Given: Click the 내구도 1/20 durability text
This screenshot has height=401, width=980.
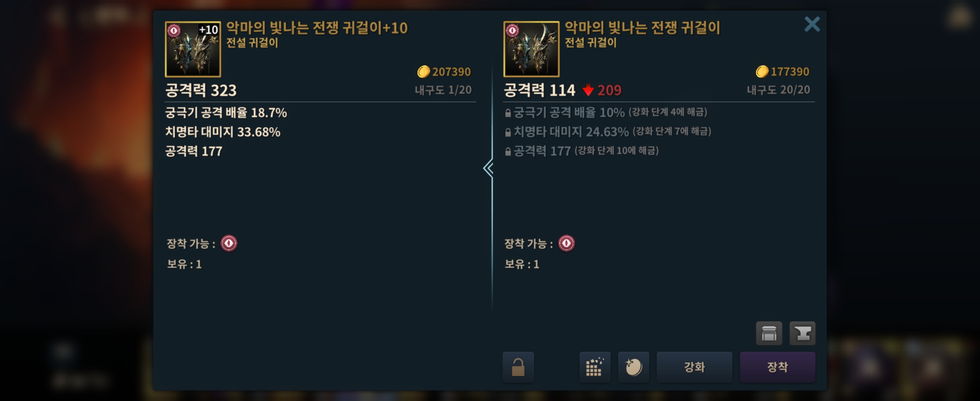Looking at the screenshot, I should (443, 90).
